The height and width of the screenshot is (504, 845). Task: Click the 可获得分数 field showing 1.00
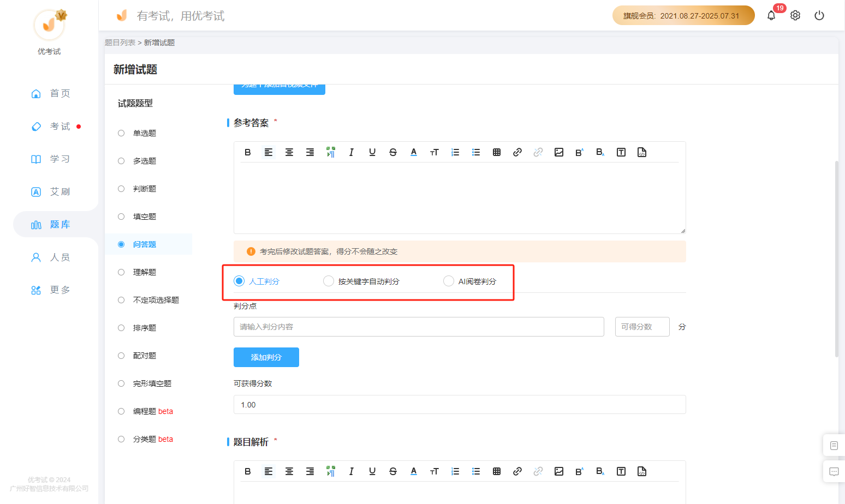(460, 405)
